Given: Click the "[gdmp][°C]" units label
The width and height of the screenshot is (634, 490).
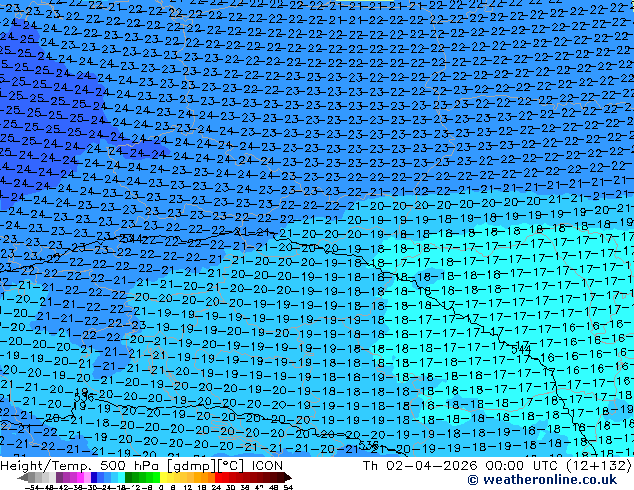Looking at the screenshot, I should tap(206, 466).
